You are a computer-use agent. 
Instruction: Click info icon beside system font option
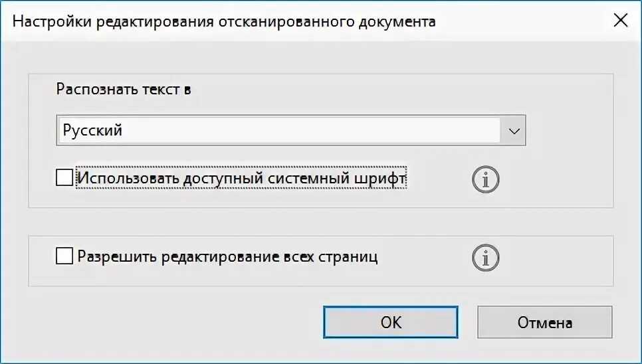pyautogui.click(x=486, y=179)
